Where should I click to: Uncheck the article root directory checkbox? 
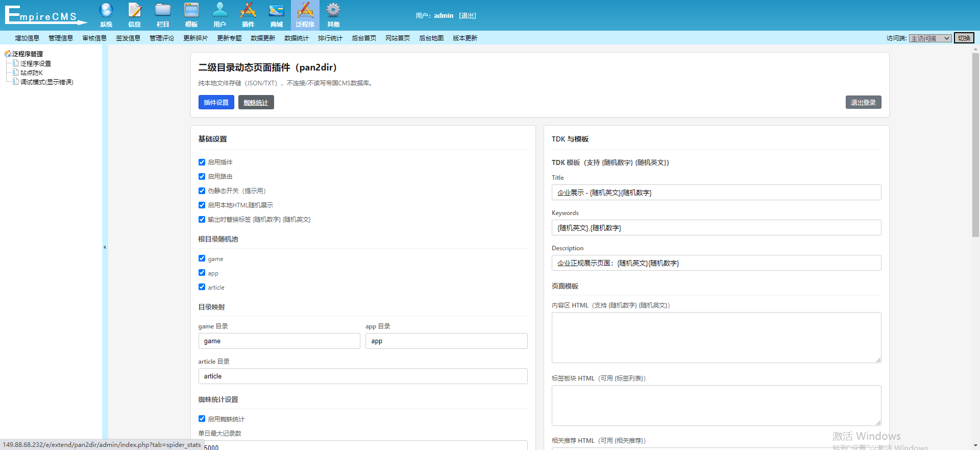coord(202,287)
